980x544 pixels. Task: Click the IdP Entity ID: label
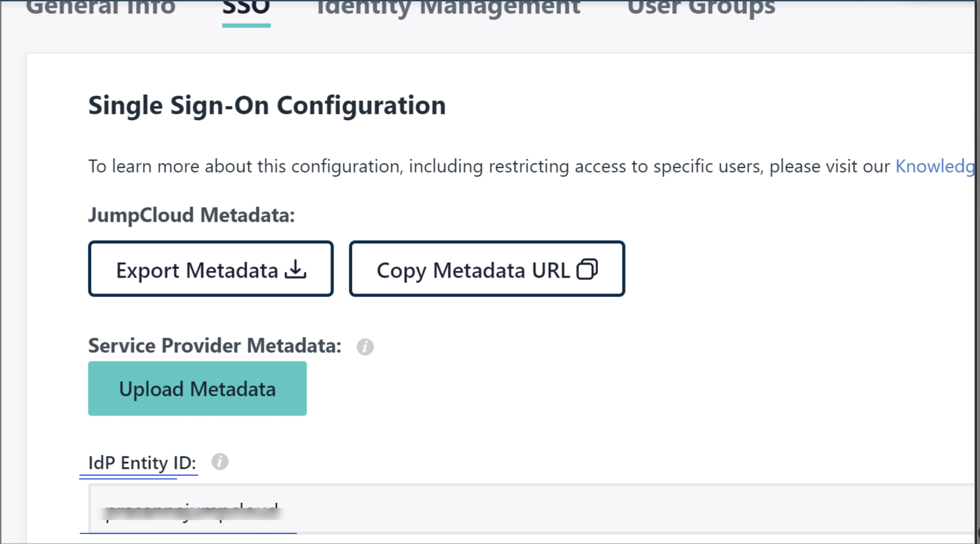[142, 463]
